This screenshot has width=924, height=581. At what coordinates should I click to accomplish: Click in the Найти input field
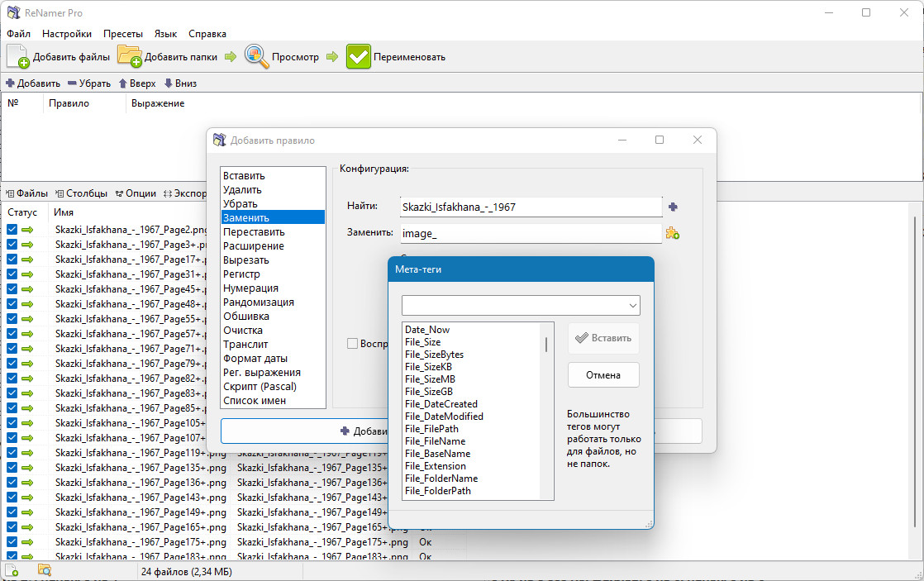(x=531, y=207)
